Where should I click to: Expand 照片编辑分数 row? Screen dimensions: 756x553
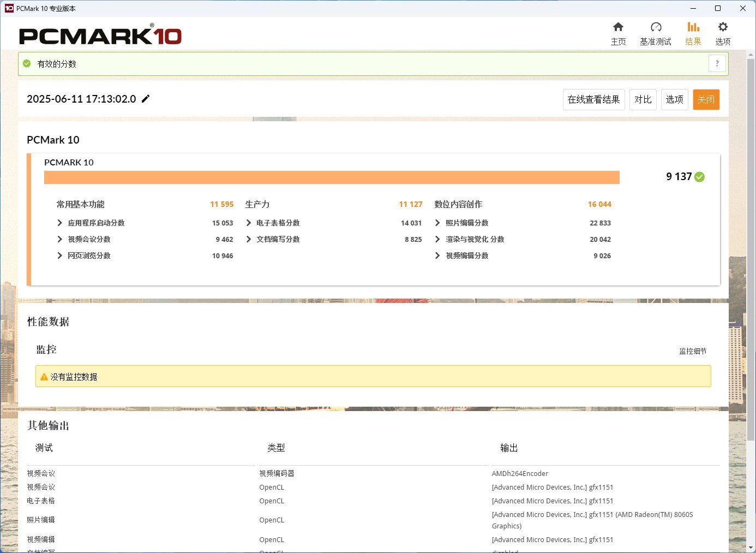click(x=437, y=223)
